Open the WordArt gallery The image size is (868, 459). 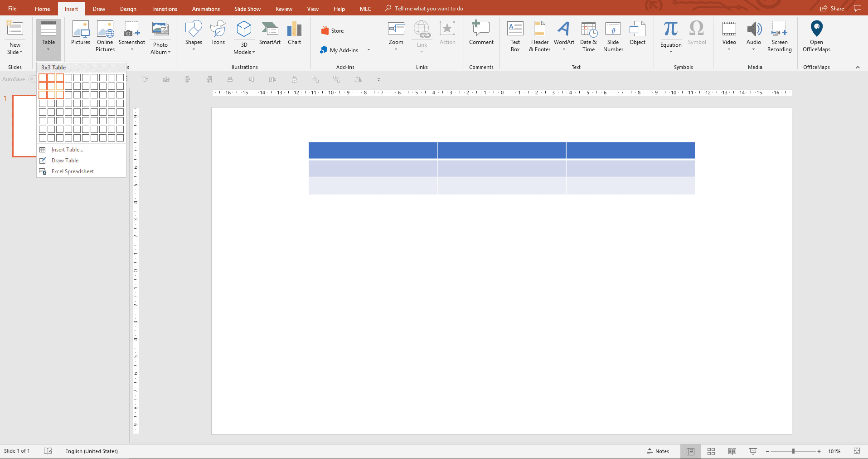point(564,36)
